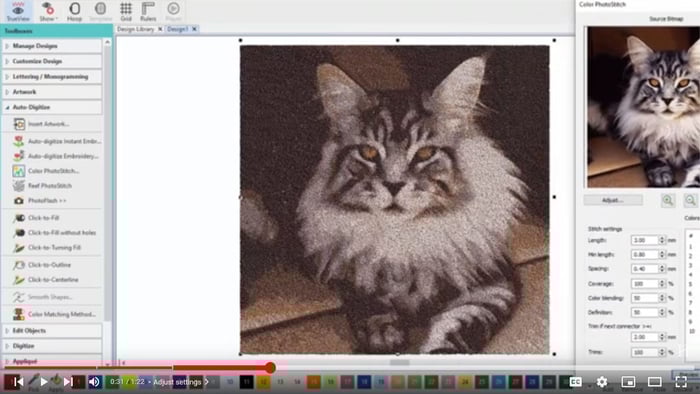Switch to the Design1 tab
Screen dimensions: 700x394
click(x=178, y=29)
